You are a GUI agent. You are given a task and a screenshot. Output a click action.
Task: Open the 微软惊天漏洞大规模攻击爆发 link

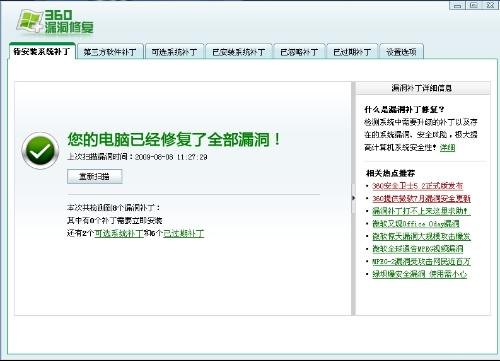[421, 236]
